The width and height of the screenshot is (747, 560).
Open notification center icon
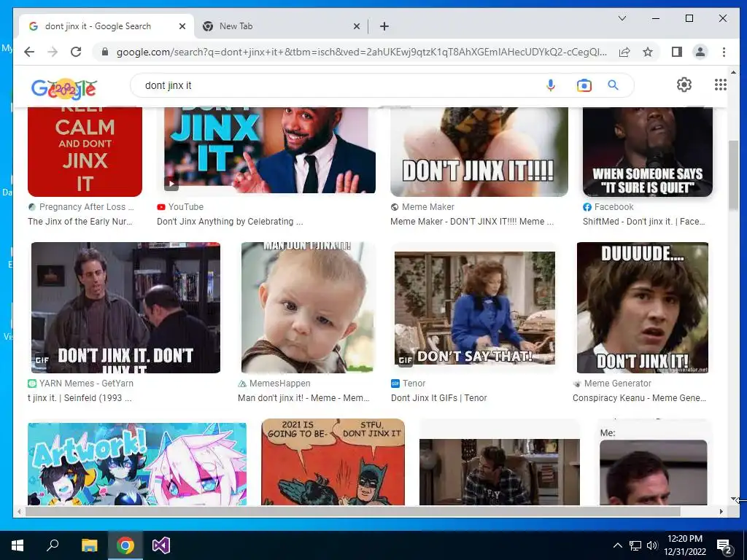pos(724,546)
